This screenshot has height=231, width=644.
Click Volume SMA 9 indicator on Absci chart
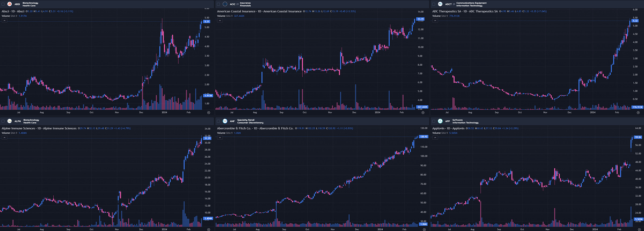click(9, 16)
